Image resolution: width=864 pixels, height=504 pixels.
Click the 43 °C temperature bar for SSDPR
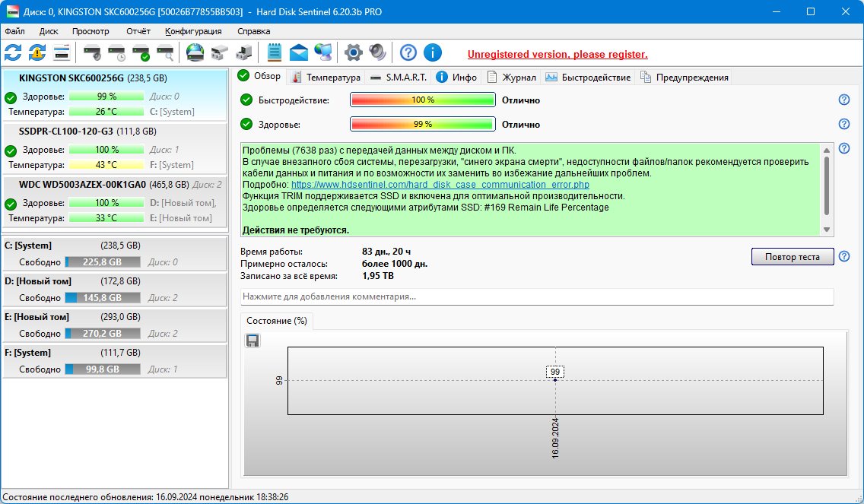click(106, 165)
